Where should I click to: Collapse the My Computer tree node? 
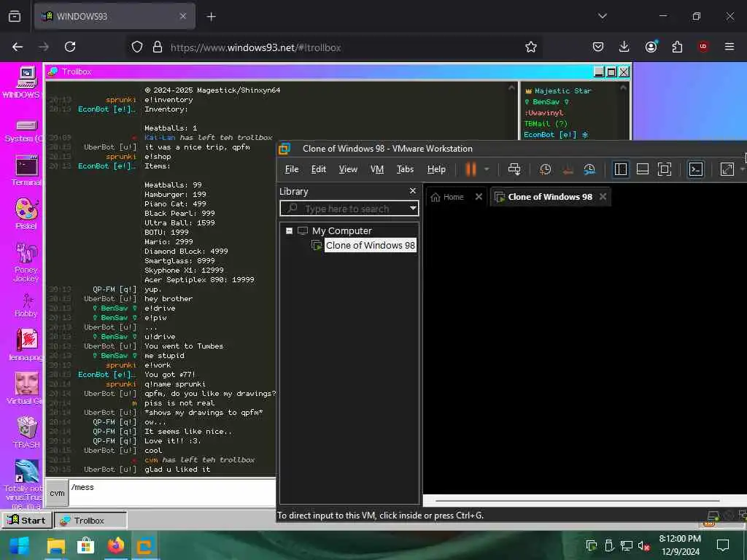tap(289, 231)
